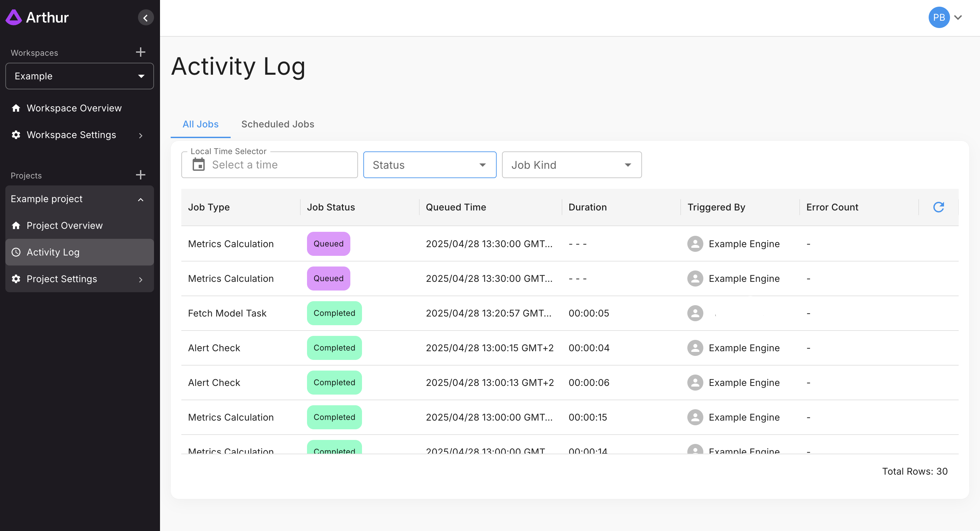This screenshot has height=531, width=980.
Task: Click the PB user avatar
Action: click(x=939, y=17)
